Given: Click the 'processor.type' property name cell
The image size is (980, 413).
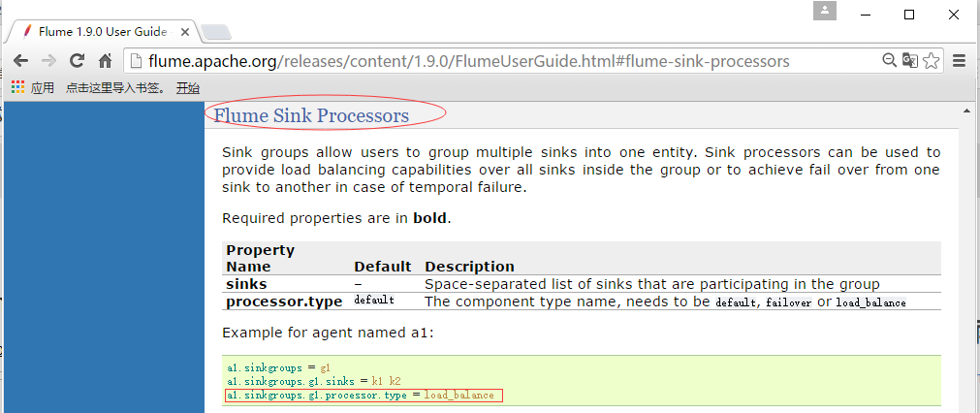Looking at the screenshot, I should (284, 302).
